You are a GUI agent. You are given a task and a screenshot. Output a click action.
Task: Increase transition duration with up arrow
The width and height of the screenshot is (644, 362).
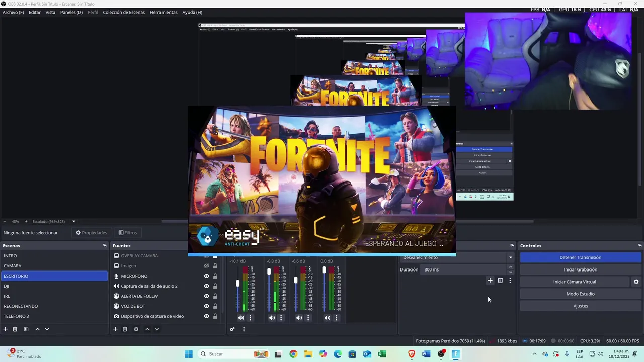pyautogui.click(x=510, y=267)
